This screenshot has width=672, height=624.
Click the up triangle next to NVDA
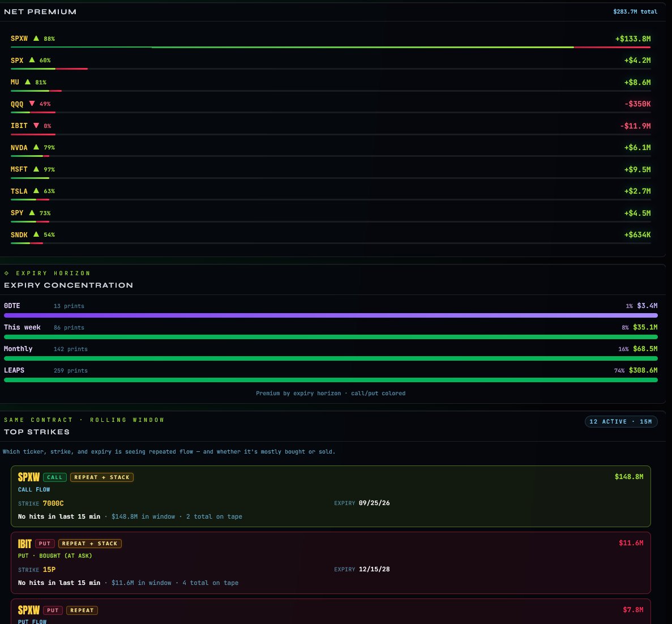(36, 147)
